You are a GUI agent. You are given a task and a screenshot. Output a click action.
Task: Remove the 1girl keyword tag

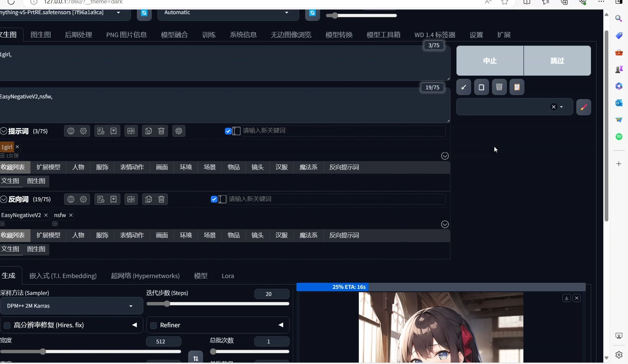click(x=17, y=147)
